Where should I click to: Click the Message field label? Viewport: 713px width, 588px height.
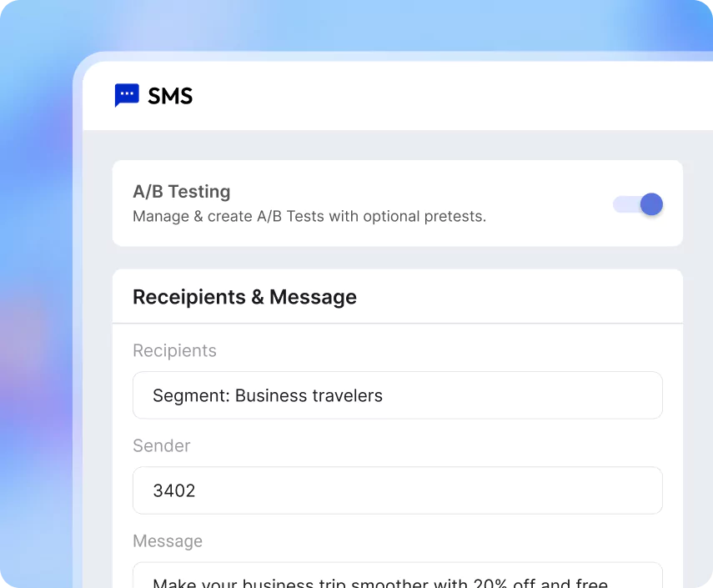168,541
